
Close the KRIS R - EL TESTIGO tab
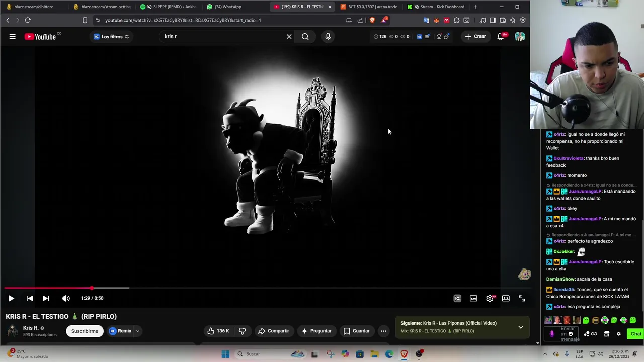click(330, 7)
